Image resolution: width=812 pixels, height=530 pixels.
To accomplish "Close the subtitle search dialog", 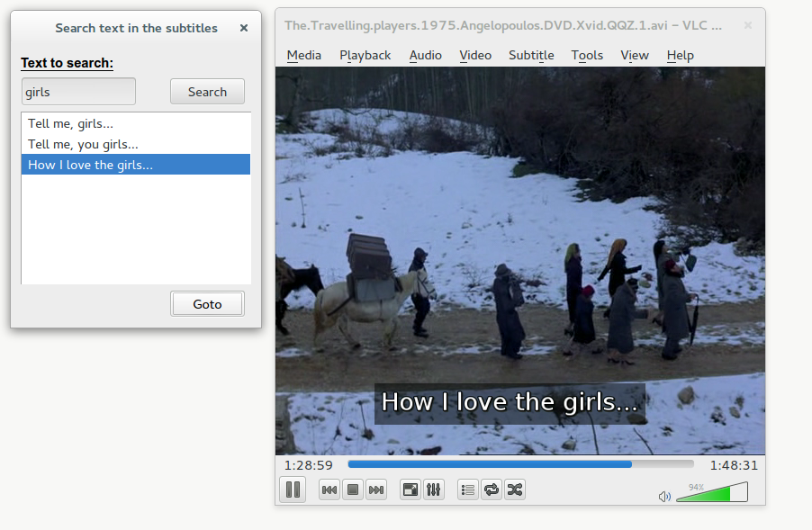I will [244, 28].
